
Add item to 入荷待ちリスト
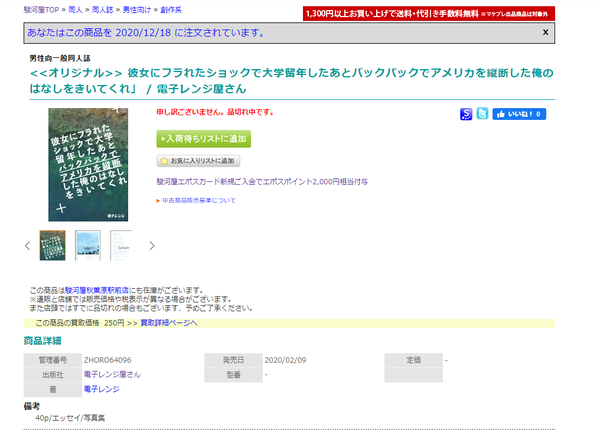point(204,138)
